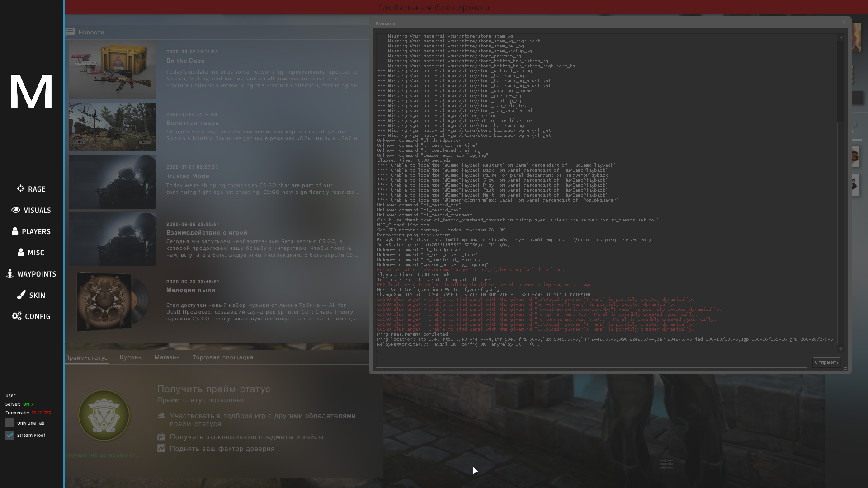
Task: Click the settings sliders icon at bottom
Action: (666, 464)
